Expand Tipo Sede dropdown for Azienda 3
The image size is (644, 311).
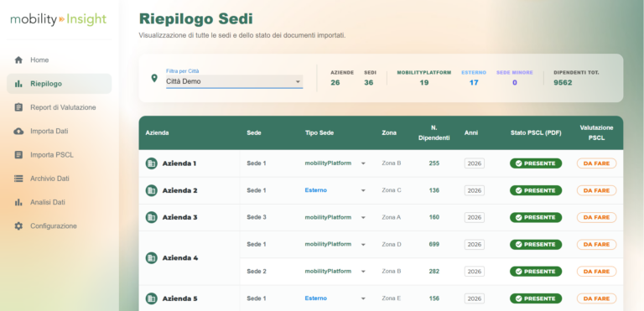[x=363, y=217]
